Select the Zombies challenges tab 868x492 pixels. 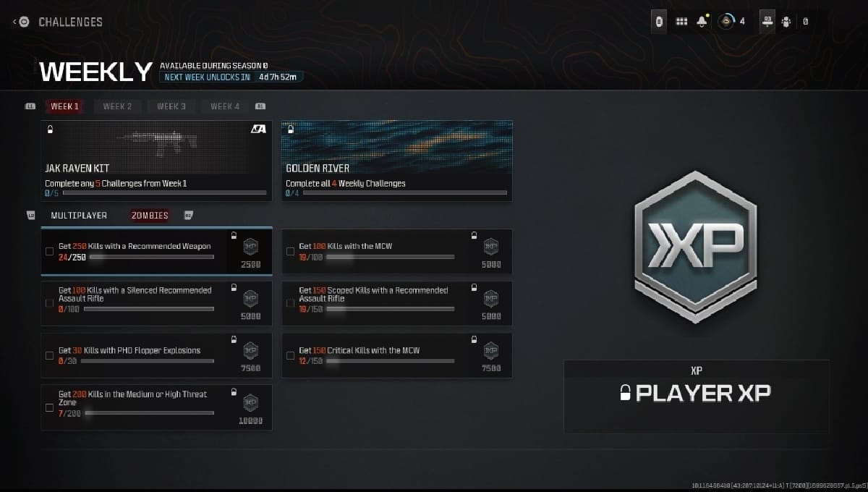click(150, 216)
